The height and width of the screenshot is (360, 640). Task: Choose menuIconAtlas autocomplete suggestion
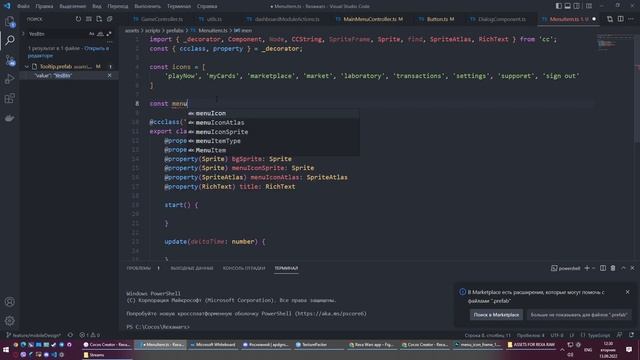pyautogui.click(x=273, y=122)
